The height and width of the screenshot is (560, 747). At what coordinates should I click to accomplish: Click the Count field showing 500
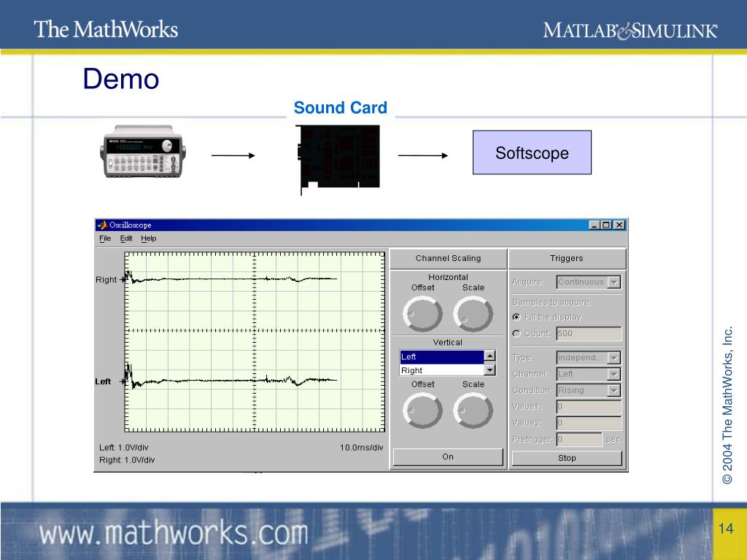[589, 333]
